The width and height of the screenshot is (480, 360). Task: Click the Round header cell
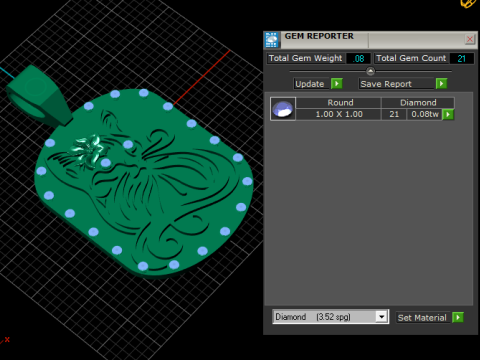click(x=338, y=103)
